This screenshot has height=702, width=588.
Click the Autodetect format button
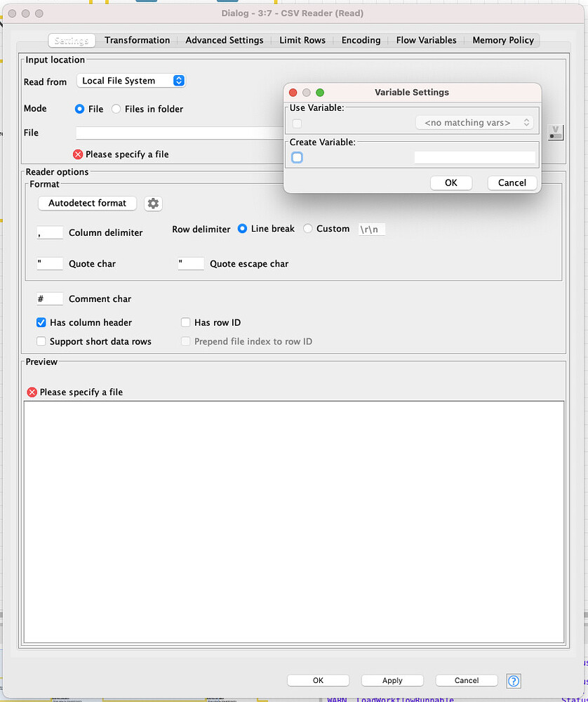tap(87, 203)
